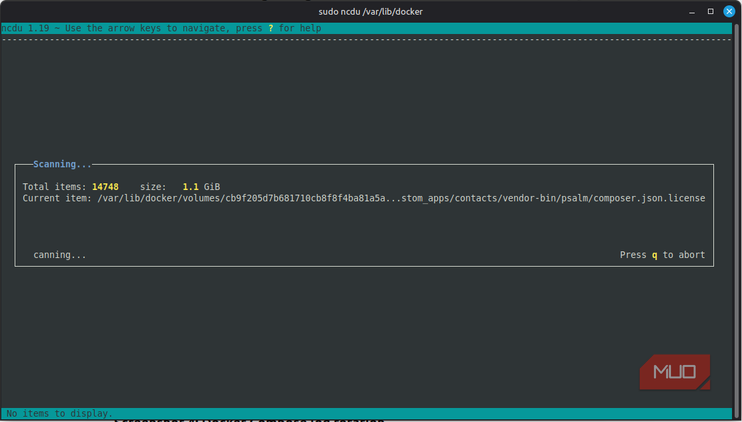Click 'Press q to abort' text
The width and height of the screenshot is (742, 422).
[x=662, y=255]
